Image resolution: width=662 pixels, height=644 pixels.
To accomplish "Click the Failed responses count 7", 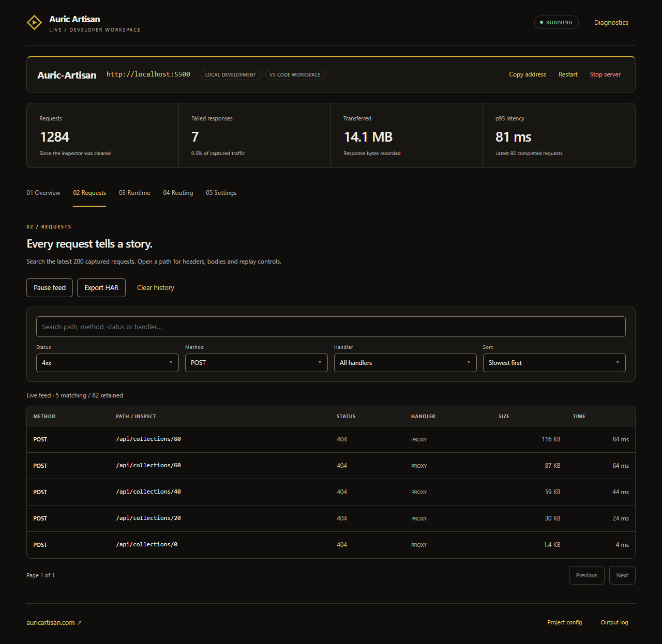I will [x=195, y=137].
